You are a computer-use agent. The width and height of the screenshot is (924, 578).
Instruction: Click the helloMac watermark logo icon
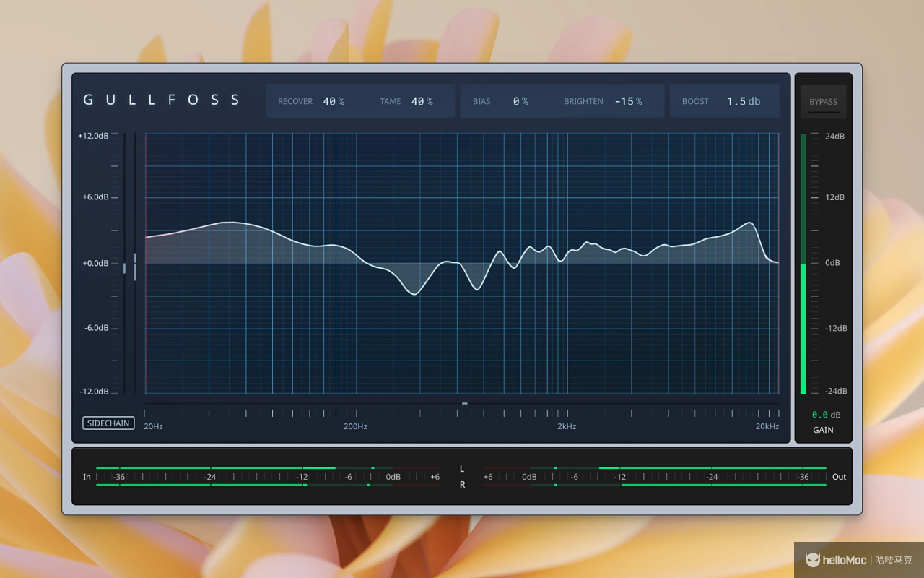click(x=813, y=560)
